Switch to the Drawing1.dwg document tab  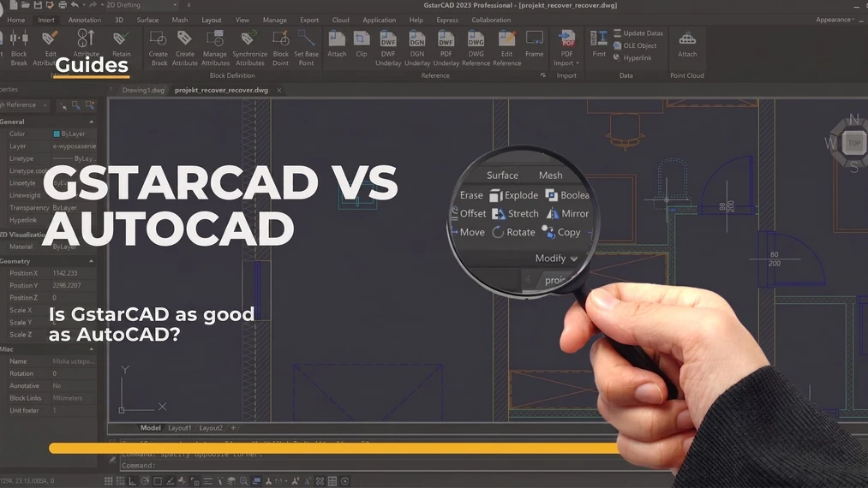(x=143, y=90)
